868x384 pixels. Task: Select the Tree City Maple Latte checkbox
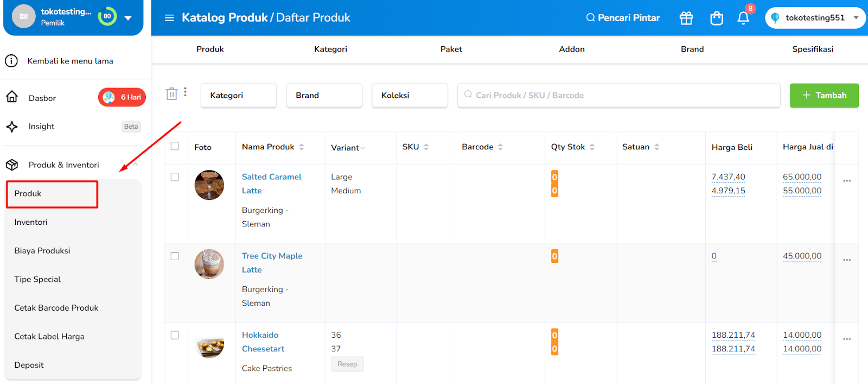coord(175,256)
